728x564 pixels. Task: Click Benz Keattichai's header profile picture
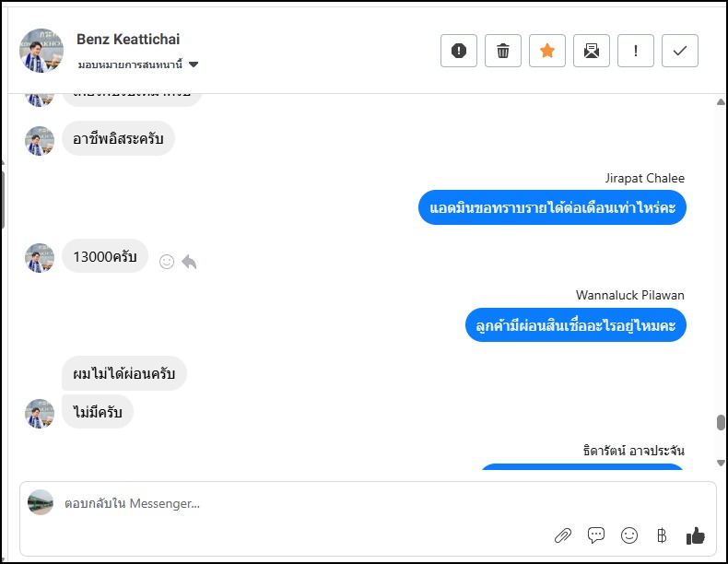point(41,50)
